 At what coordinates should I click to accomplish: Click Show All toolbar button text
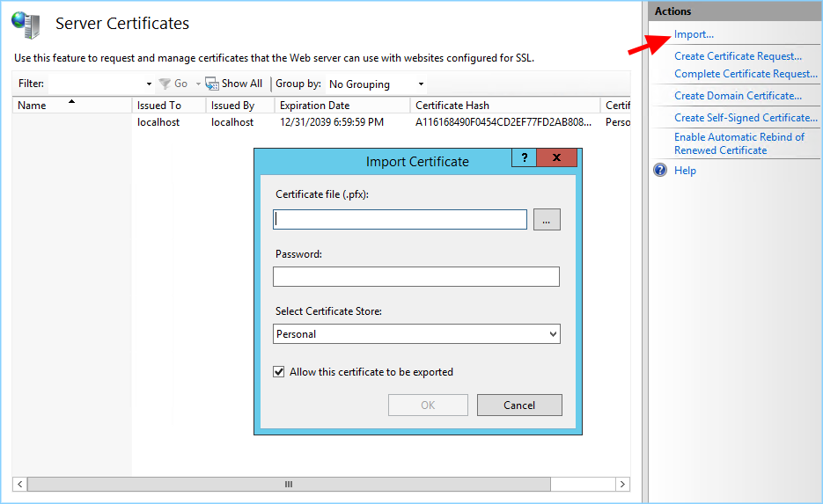[242, 84]
